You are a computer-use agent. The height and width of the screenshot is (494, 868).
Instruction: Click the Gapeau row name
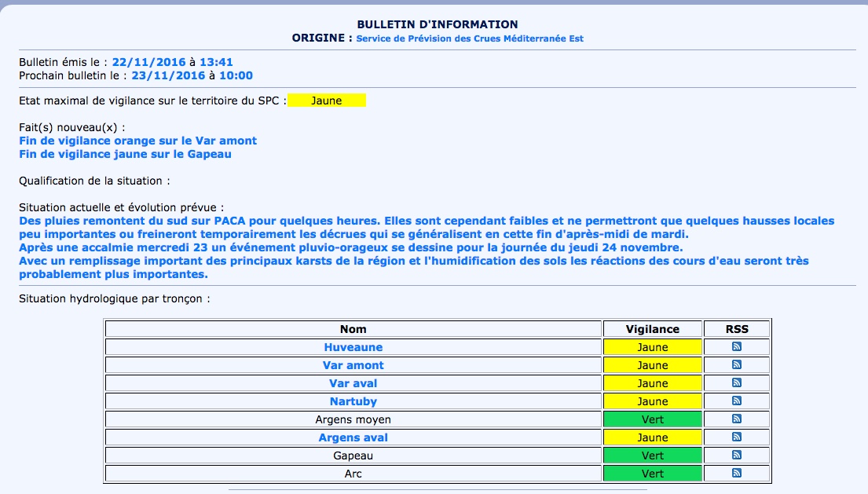coord(353,456)
